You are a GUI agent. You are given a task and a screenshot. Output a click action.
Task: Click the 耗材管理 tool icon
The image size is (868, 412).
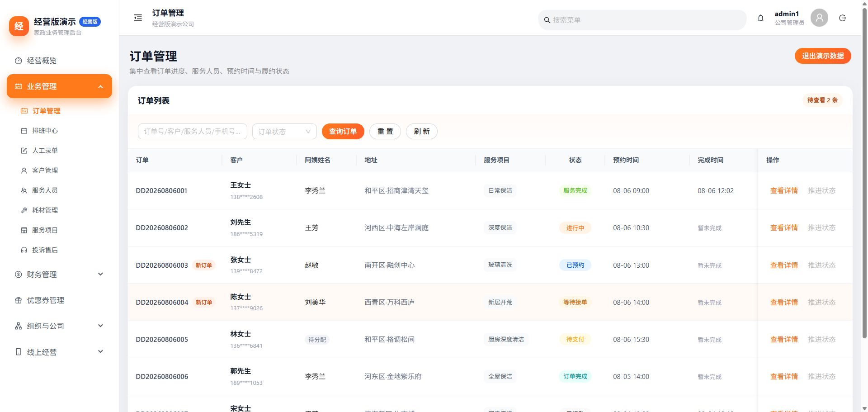click(x=24, y=210)
